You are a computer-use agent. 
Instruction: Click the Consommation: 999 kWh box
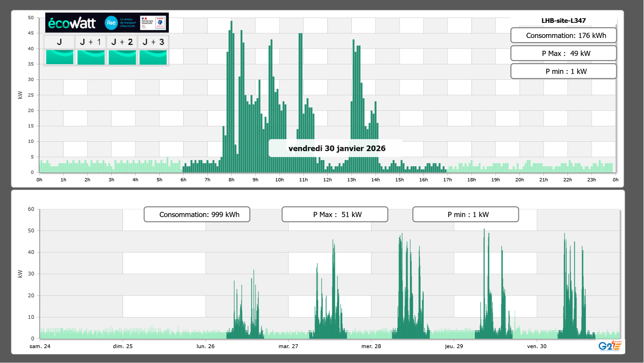point(197,214)
